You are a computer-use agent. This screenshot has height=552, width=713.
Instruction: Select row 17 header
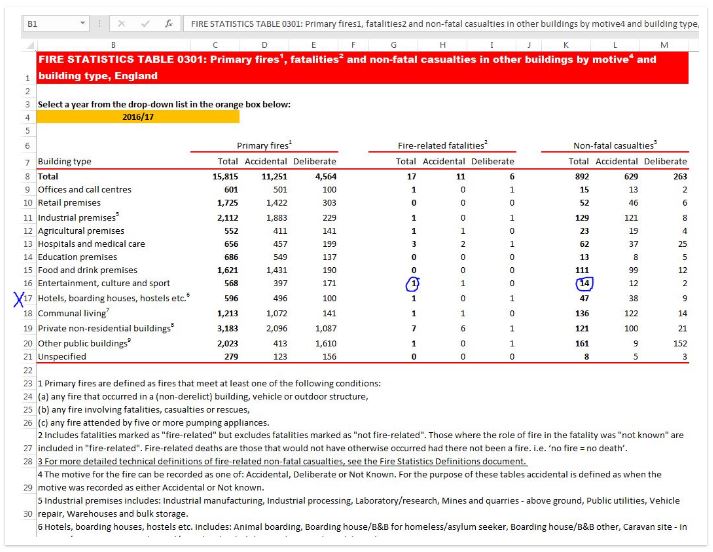pos(28,298)
